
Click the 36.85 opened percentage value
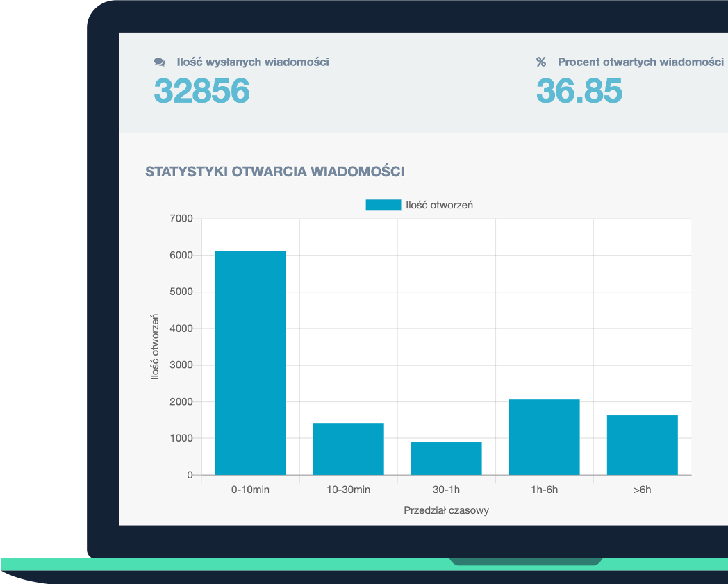[x=579, y=91]
